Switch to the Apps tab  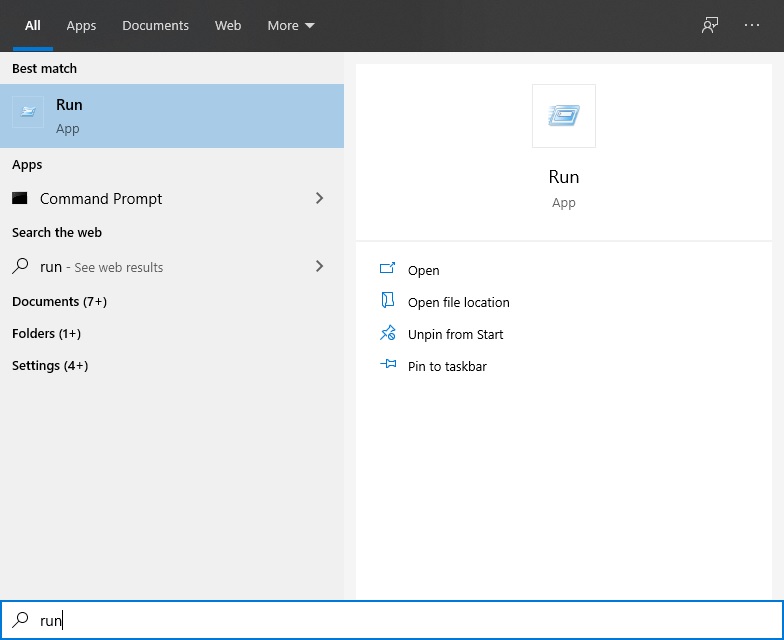click(x=82, y=25)
